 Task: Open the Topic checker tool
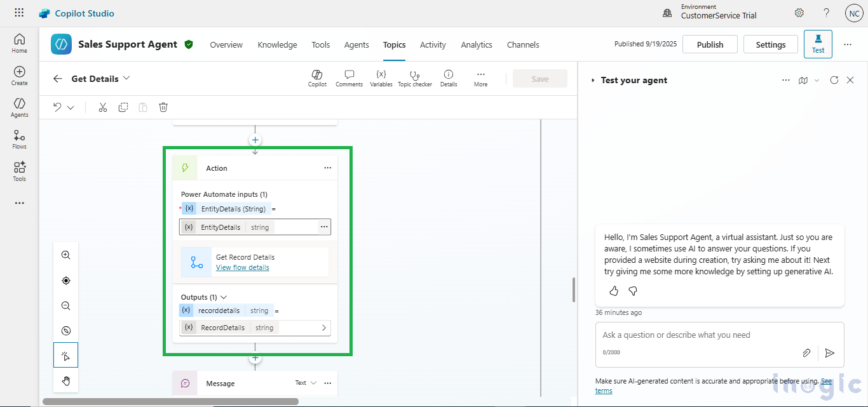tap(414, 78)
